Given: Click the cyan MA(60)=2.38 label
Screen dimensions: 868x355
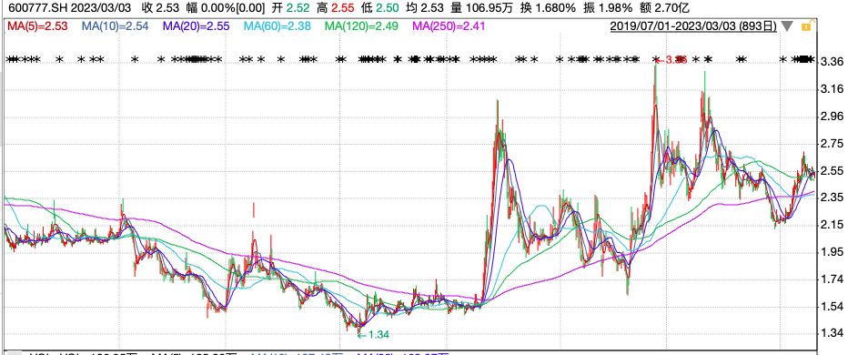Looking at the screenshot, I should (x=278, y=26).
